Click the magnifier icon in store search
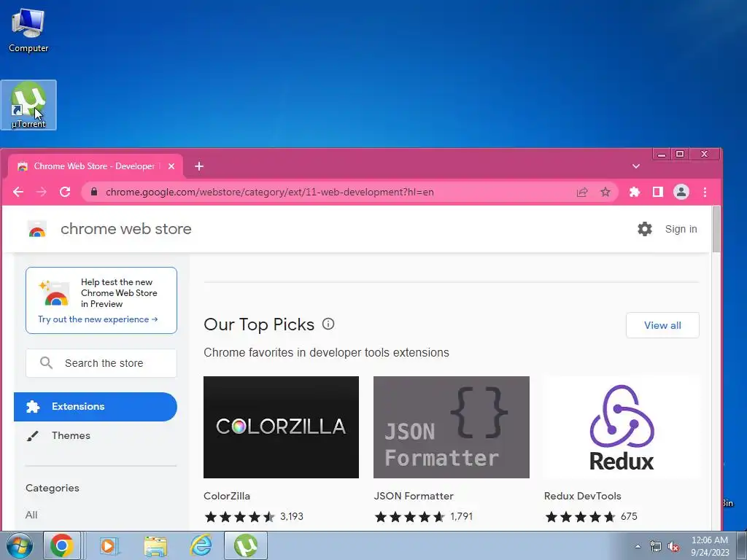Screen dimensions: 747x560 pyautogui.click(x=46, y=363)
